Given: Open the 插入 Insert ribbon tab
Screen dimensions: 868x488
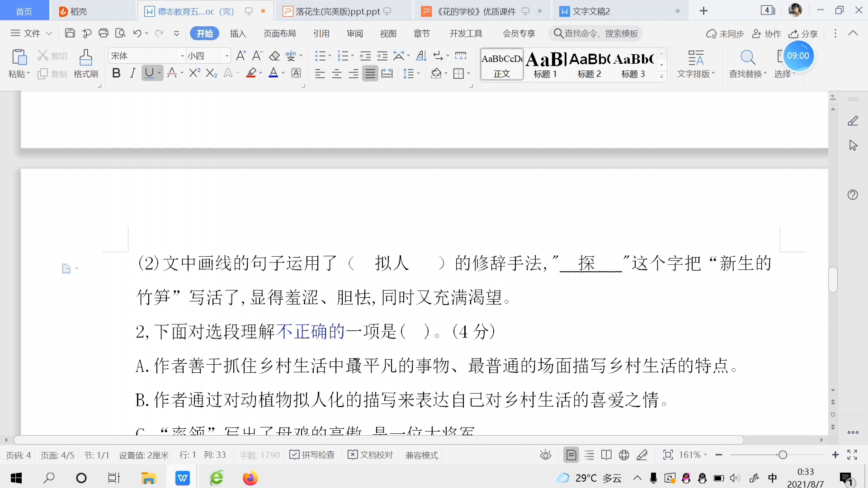Looking at the screenshot, I should coord(238,33).
